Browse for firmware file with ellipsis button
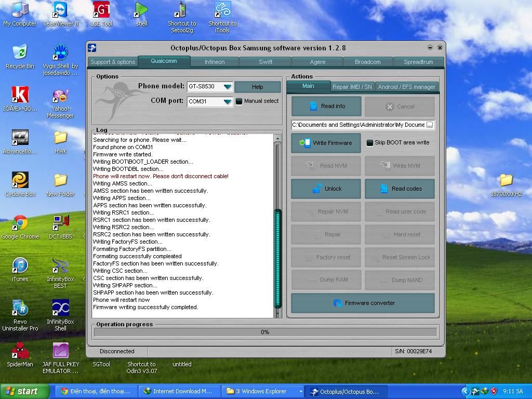The width and height of the screenshot is (532, 399). 430,125
